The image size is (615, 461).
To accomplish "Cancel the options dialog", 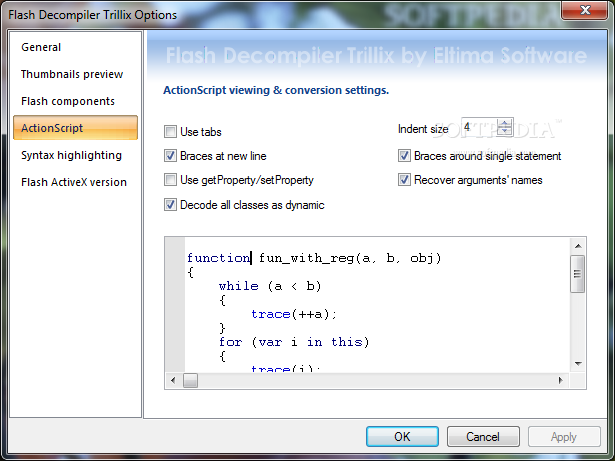I will pos(483,437).
